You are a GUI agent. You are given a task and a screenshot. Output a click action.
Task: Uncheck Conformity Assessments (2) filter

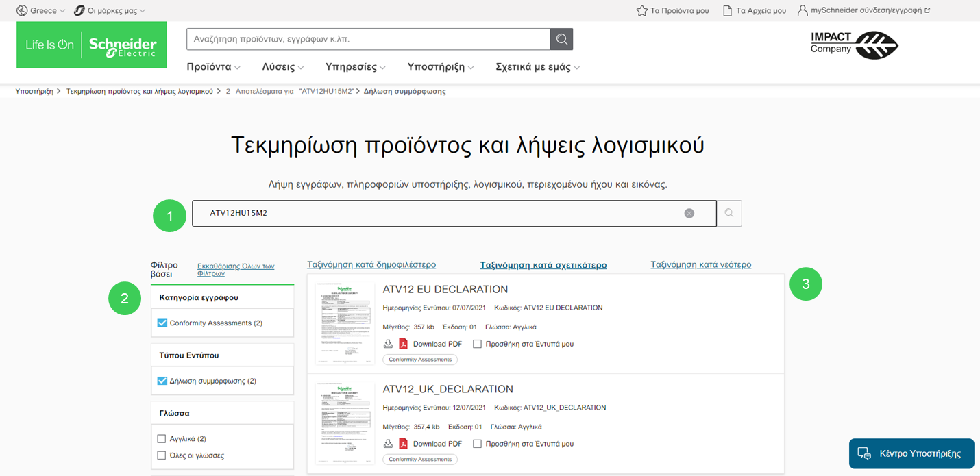[x=162, y=323]
